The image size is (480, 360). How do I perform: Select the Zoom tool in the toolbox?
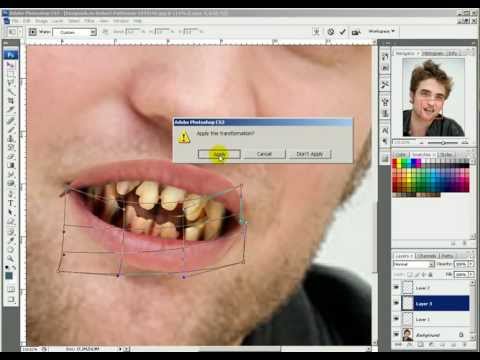click(11, 258)
